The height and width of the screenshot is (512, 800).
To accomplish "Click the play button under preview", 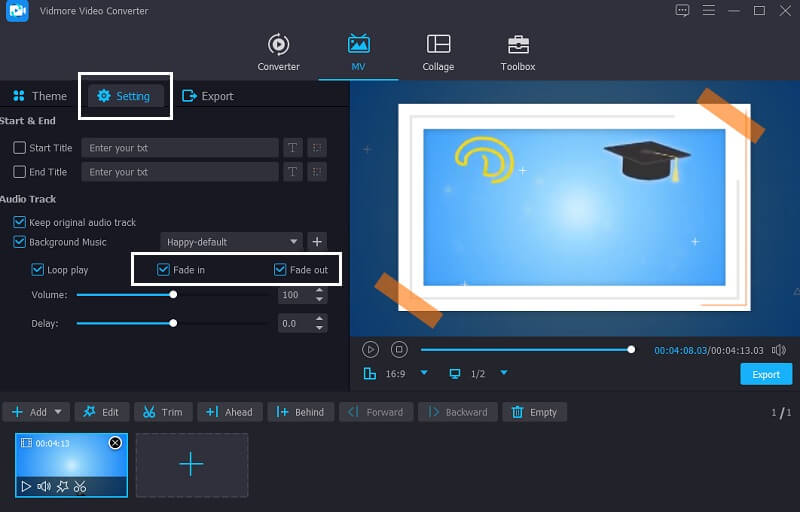I will click(x=370, y=349).
